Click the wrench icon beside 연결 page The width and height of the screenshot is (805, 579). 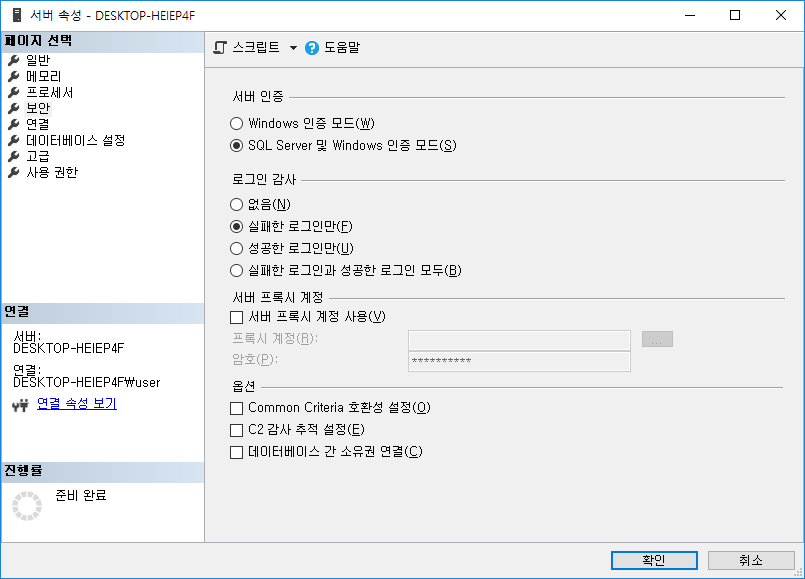click(13, 124)
